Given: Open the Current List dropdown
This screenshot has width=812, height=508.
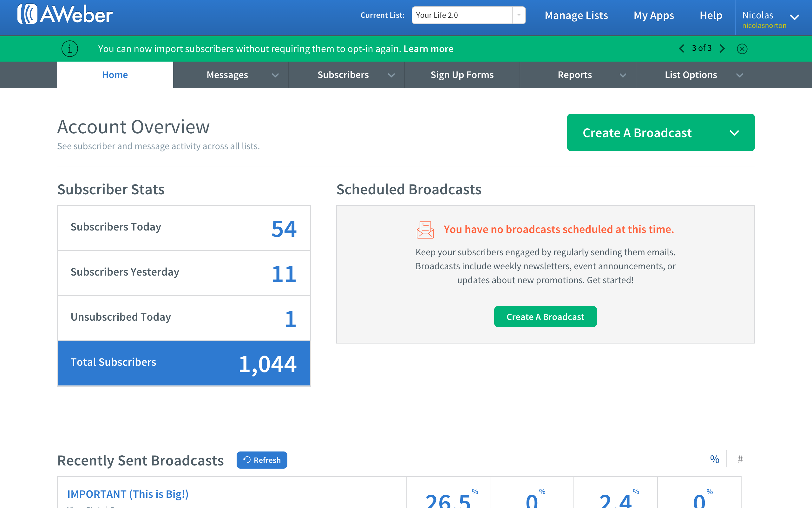Looking at the screenshot, I should click(x=519, y=15).
